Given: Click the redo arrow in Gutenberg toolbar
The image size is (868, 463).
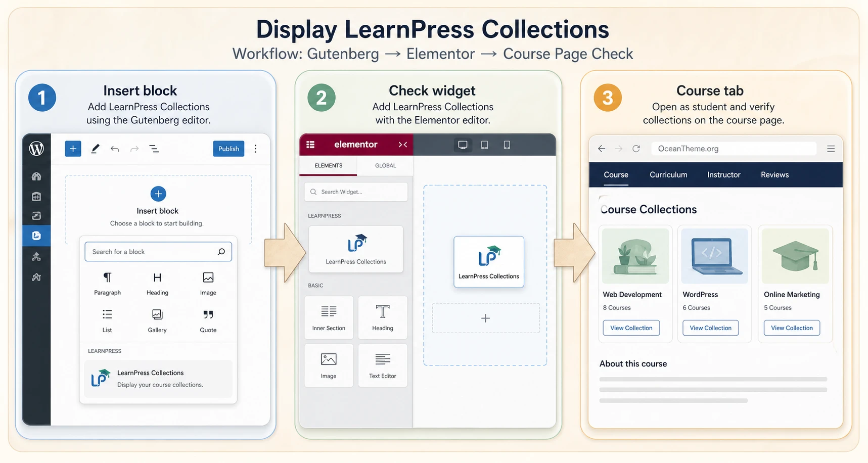Looking at the screenshot, I should (x=134, y=149).
